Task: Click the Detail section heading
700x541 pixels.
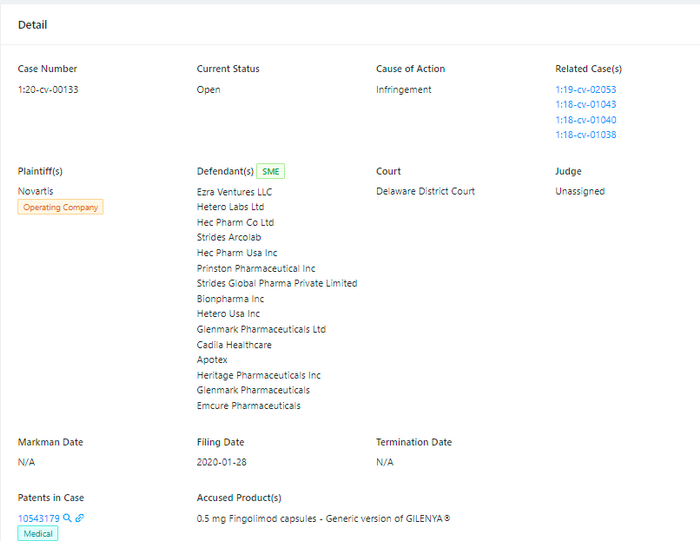Action: click(32, 25)
